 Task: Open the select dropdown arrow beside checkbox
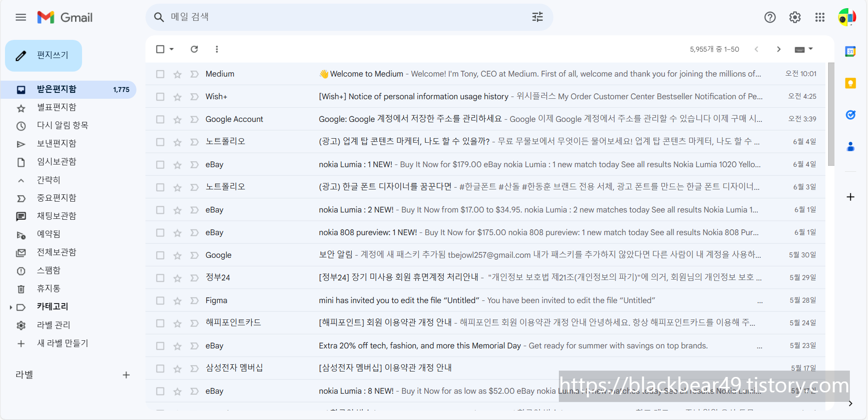click(172, 49)
